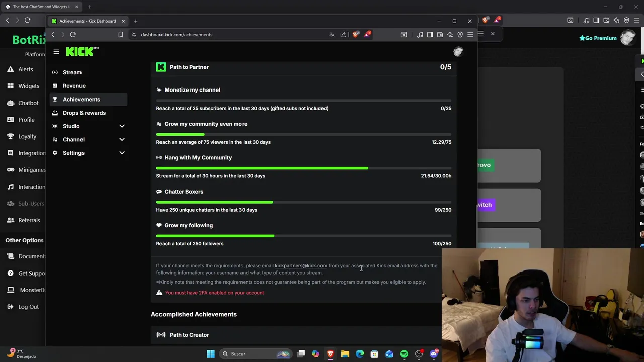This screenshot has height=362, width=644.
Task: Click the Path to Partner Kick icon
Action: (x=161, y=67)
